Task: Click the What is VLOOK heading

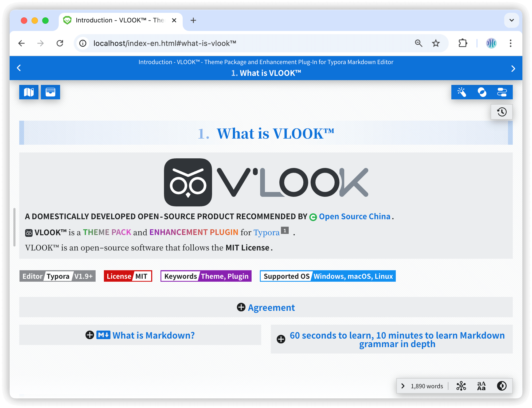Action: point(266,133)
